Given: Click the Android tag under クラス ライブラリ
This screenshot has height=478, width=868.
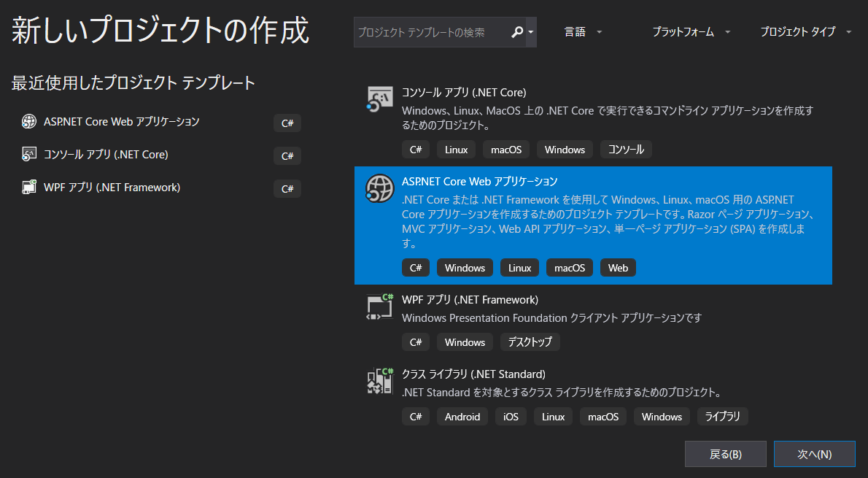Looking at the screenshot, I should [x=462, y=417].
